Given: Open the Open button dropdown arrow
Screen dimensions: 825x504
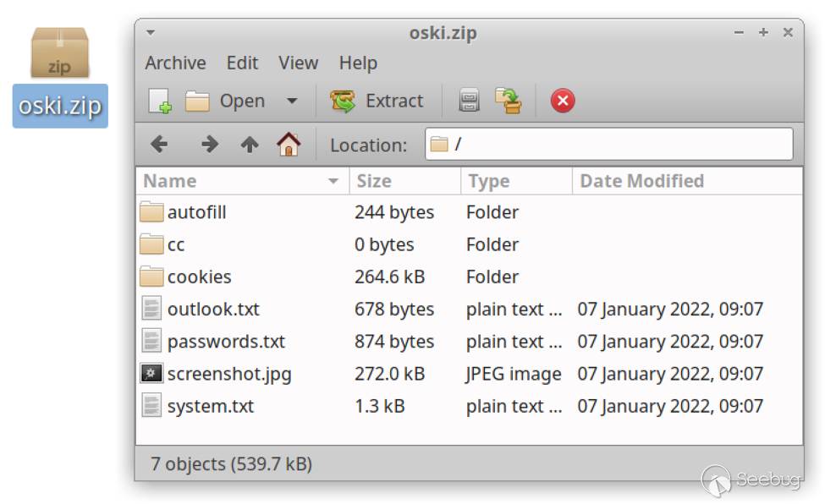Looking at the screenshot, I should coord(292,101).
